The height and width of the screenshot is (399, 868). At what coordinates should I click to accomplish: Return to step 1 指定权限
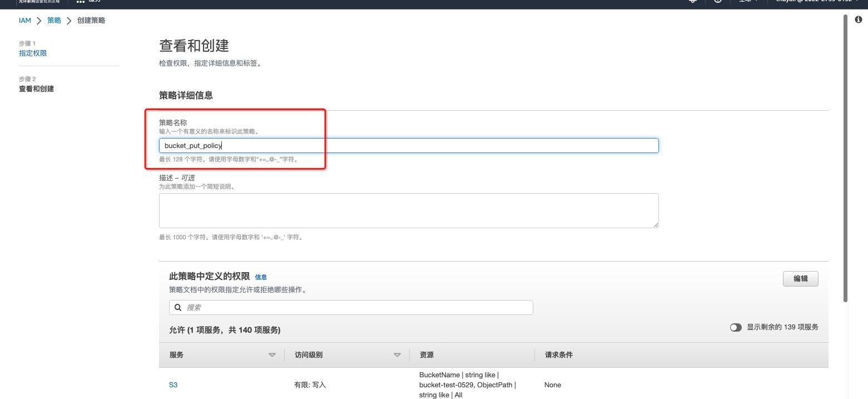33,53
